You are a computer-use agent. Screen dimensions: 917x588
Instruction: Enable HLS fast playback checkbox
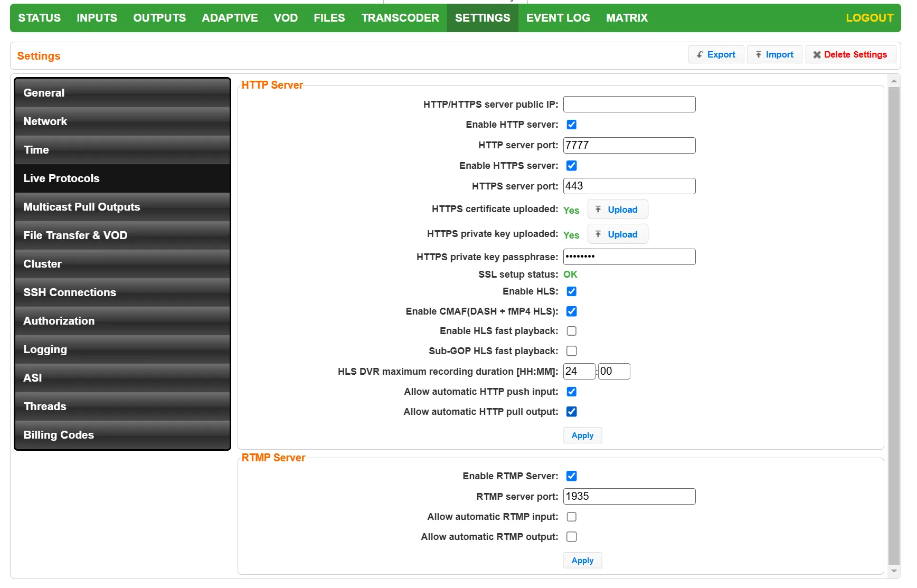click(571, 331)
